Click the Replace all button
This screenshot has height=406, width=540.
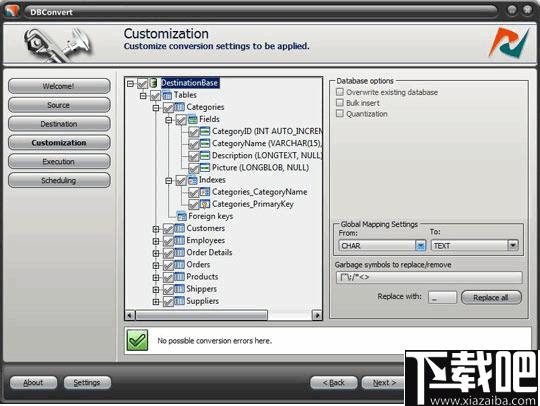491,298
